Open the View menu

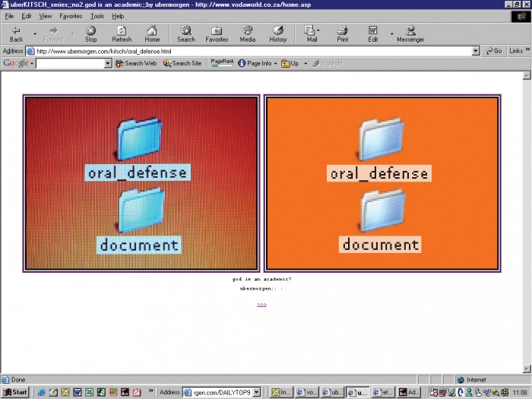45,16
